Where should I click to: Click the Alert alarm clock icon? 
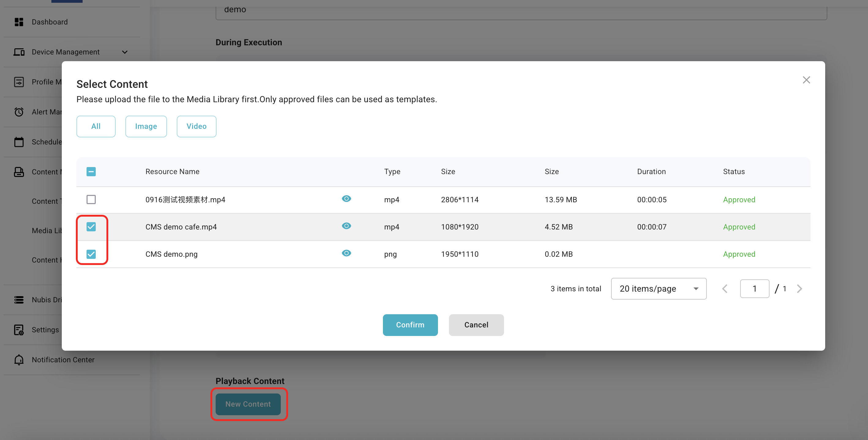tap(19, 112)
